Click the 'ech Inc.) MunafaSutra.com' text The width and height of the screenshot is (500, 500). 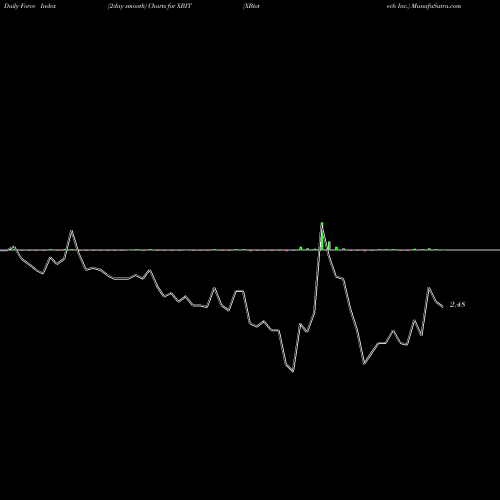424,6
